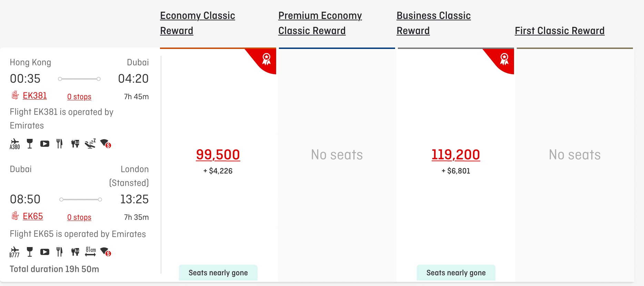The width and height of the screenshot is (644, 286).
Task: Click the 81cm seat pitch icon
Action: (x=91, y=252)
